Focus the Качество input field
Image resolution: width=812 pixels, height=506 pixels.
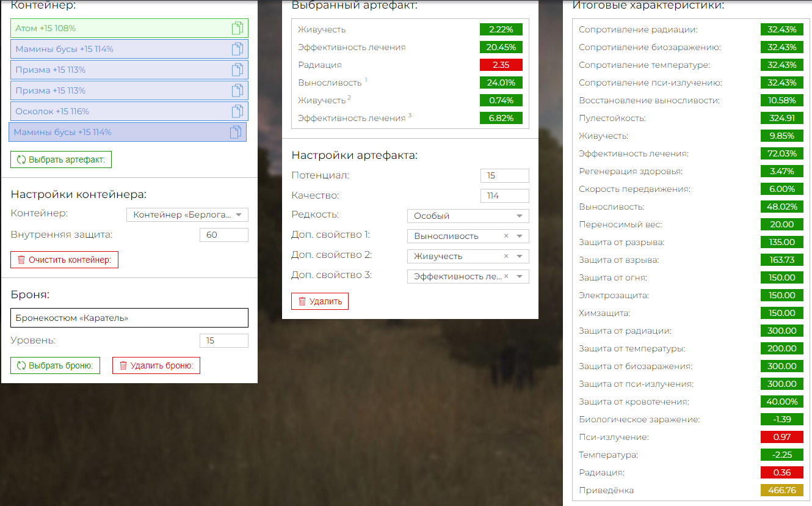pyautogui.click(x=504, y=196)
